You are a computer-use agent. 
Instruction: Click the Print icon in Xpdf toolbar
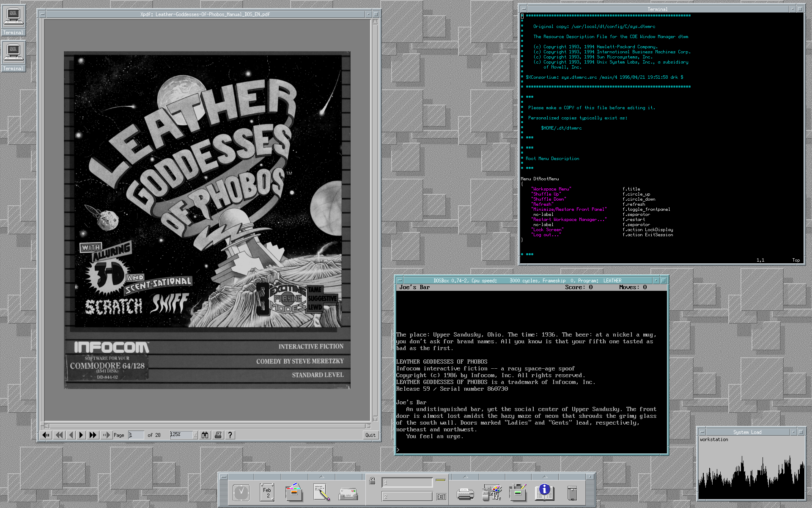(218, 435)
